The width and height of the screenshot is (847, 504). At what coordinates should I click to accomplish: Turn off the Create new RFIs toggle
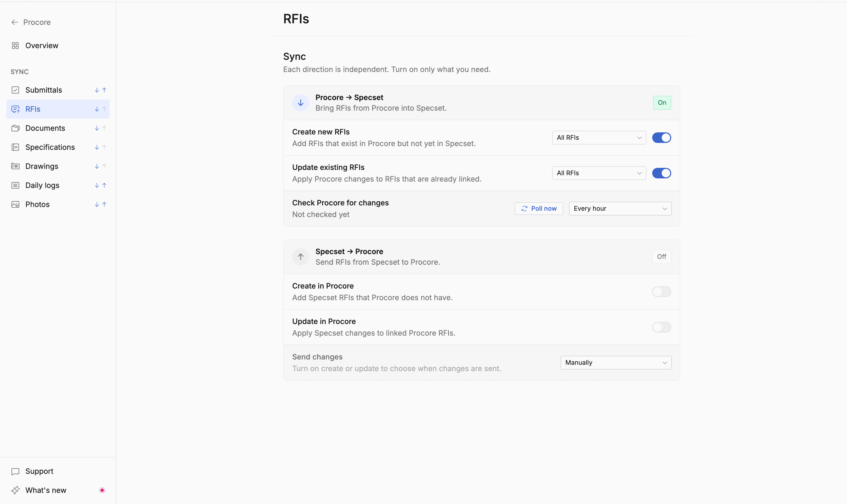coord(661,138)
